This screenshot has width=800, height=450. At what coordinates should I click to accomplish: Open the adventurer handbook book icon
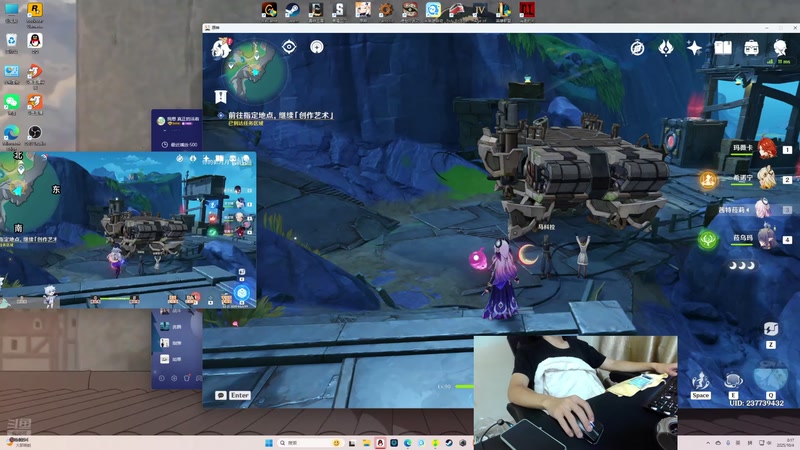coord(722,48)
